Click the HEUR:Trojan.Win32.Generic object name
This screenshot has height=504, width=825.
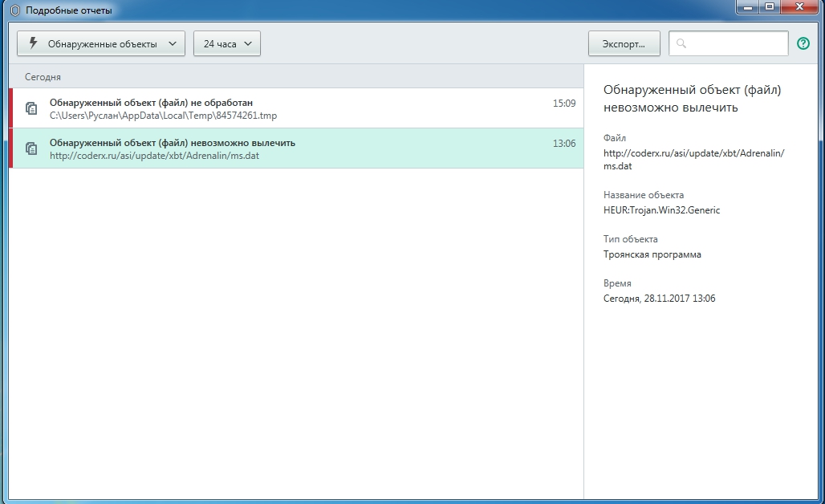pos(661,210)
